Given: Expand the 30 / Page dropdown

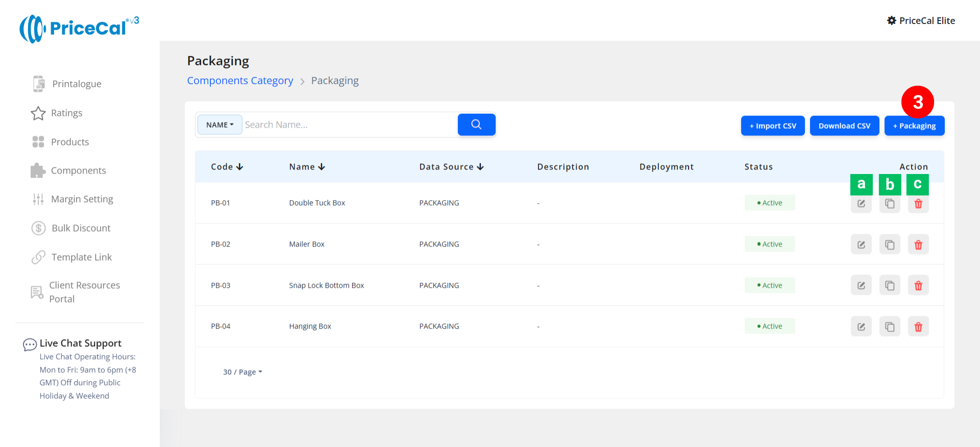Looking at the screenshot, I should tap(242, 372).
